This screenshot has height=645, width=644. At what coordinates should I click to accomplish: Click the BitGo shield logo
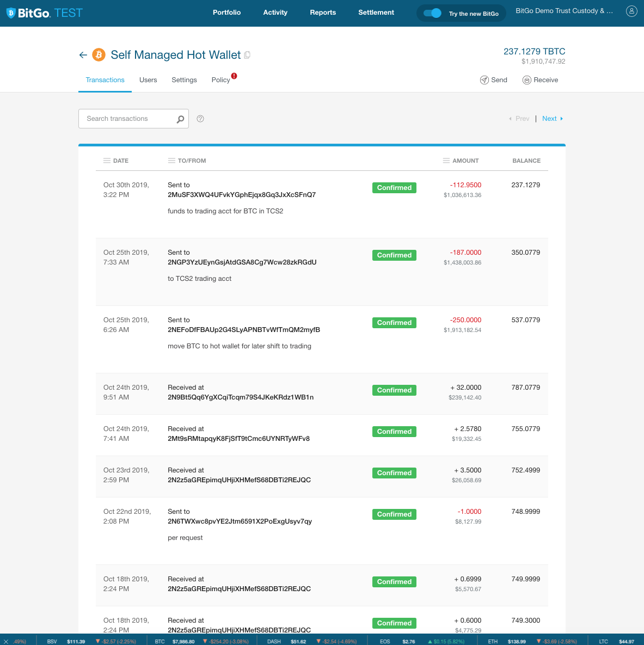11,13
